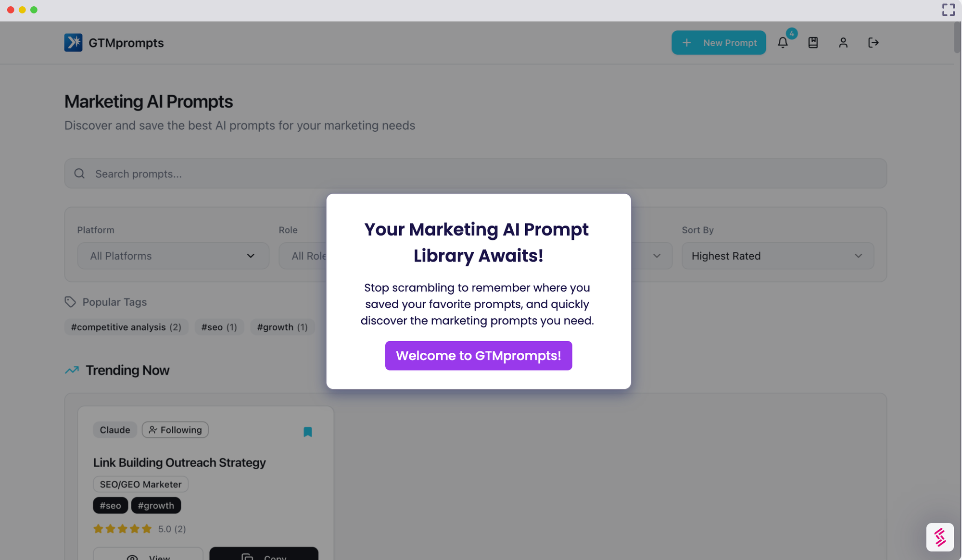Screen dimensions: 962x560
Task: Open saved prompts bookmark icon in header
Action: 813,43
